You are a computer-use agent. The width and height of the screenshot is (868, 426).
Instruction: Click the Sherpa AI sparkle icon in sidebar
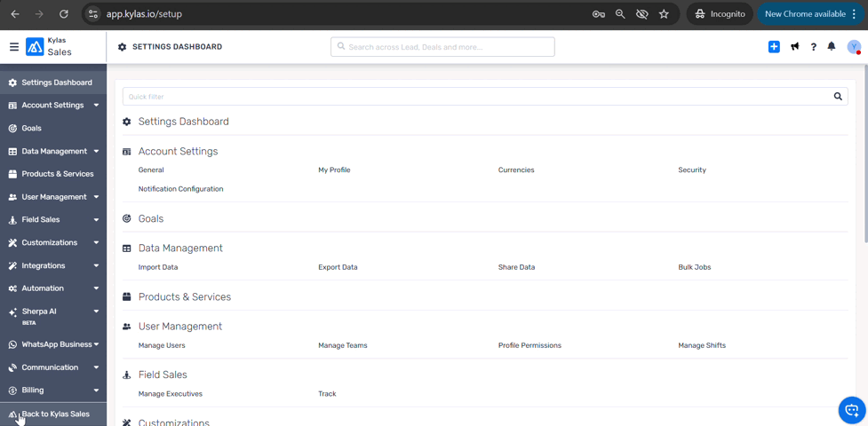pyautogui.click(x=12, y=312)
